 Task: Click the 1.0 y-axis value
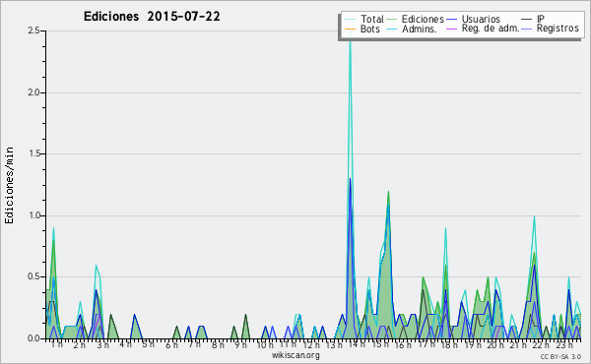33,215
